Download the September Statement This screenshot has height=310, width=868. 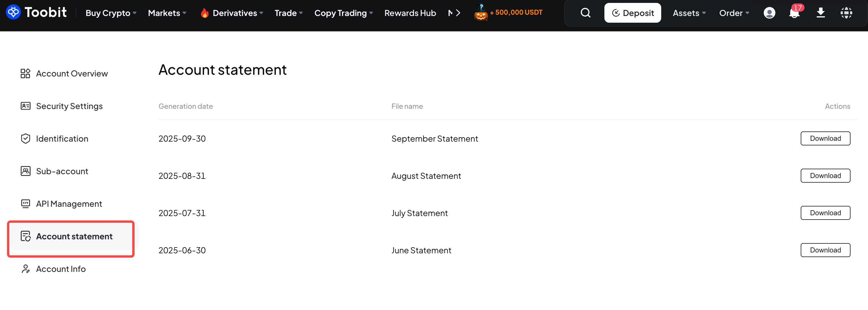pos(825,138)
